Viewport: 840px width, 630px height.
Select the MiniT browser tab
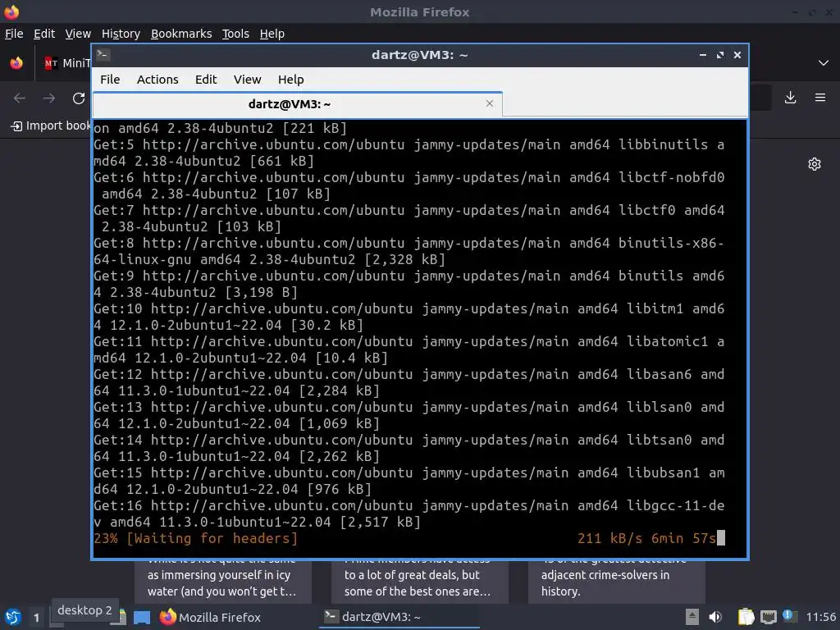click(67, 63)
